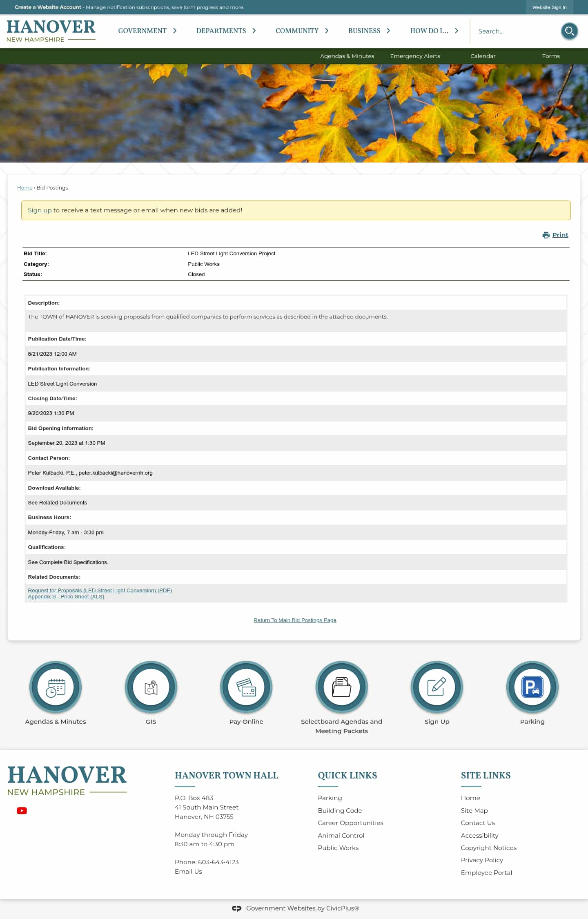Download Appendix B Price Sheet XLS
This screenshot has height=919, width=588.
click(x=66, y=597)
